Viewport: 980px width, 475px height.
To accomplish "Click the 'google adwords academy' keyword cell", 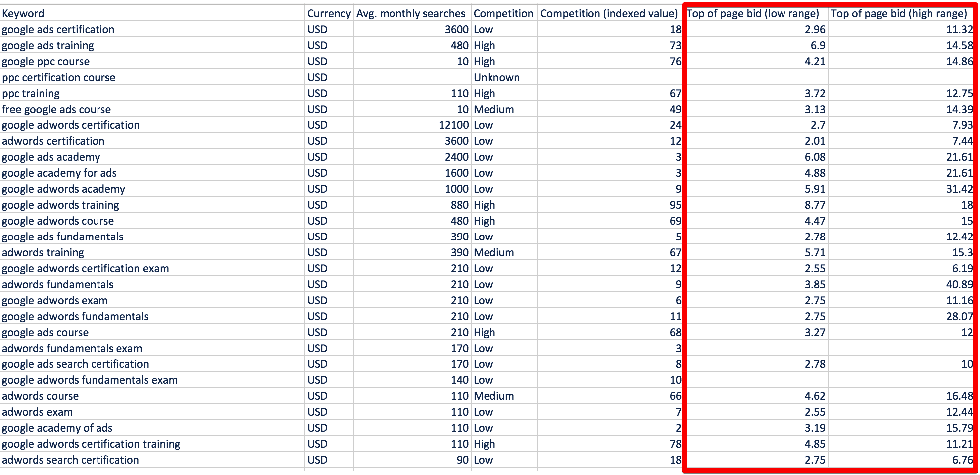I will coord(153,189).
